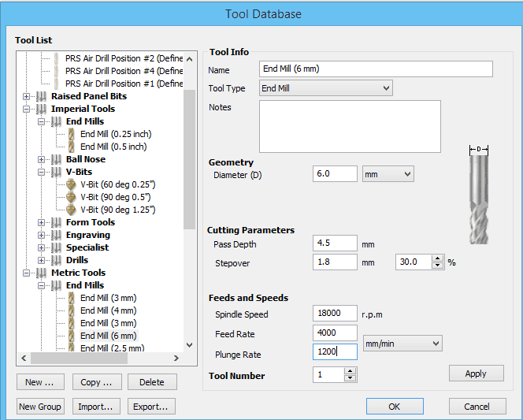The height and width of the screenshot is (420, 523).
Task: Click the Metric Tools group icon
Action: click(x=41, y=273)
